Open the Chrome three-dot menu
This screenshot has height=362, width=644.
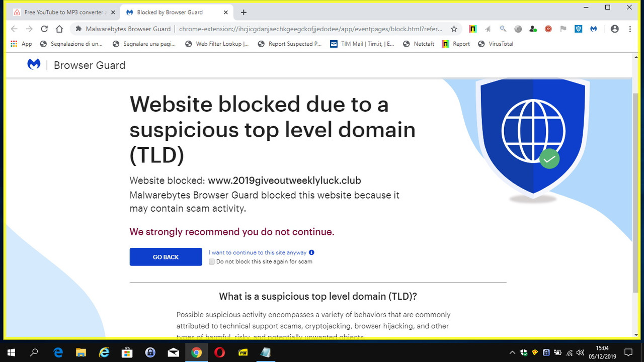630,29
